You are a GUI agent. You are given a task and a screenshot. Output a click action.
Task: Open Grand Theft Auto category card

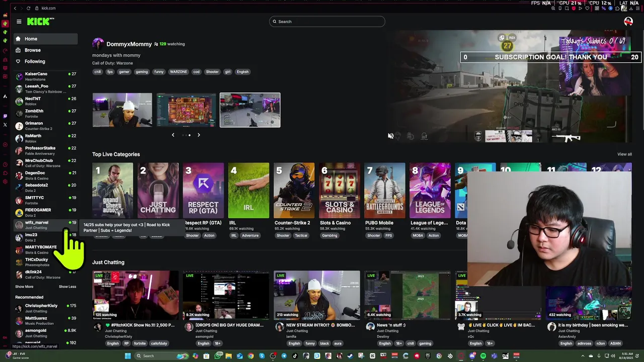(113, 190)
